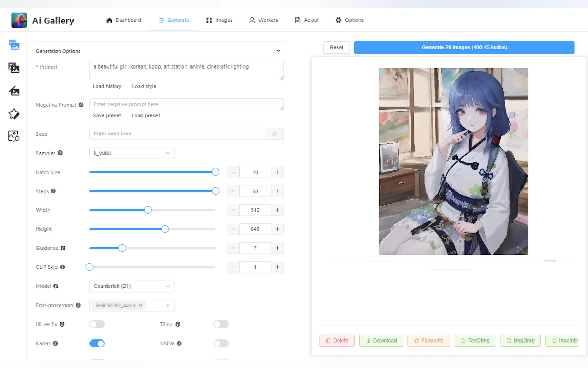Open the Workers tab

[x=264, y=20]
